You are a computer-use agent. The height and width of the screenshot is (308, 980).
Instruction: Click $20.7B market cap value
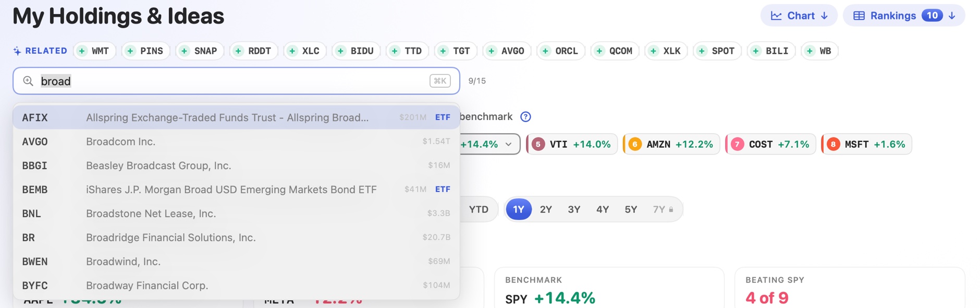(436, 238)
